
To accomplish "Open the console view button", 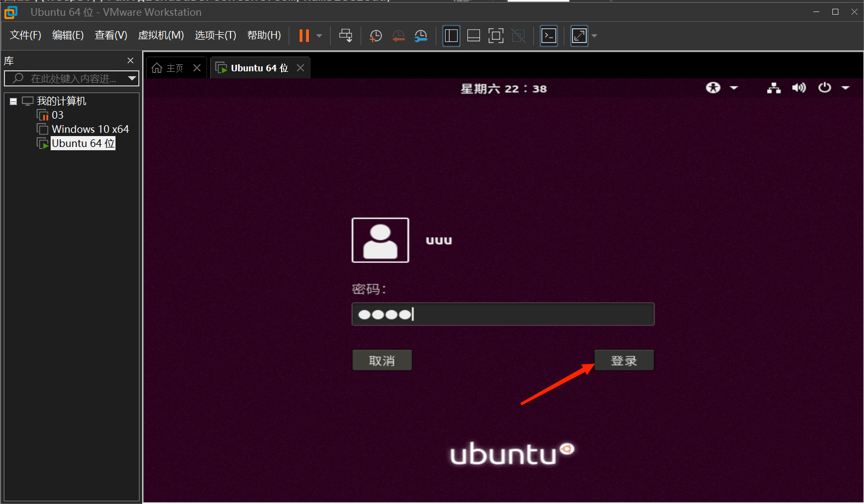I will click(549, 36).
